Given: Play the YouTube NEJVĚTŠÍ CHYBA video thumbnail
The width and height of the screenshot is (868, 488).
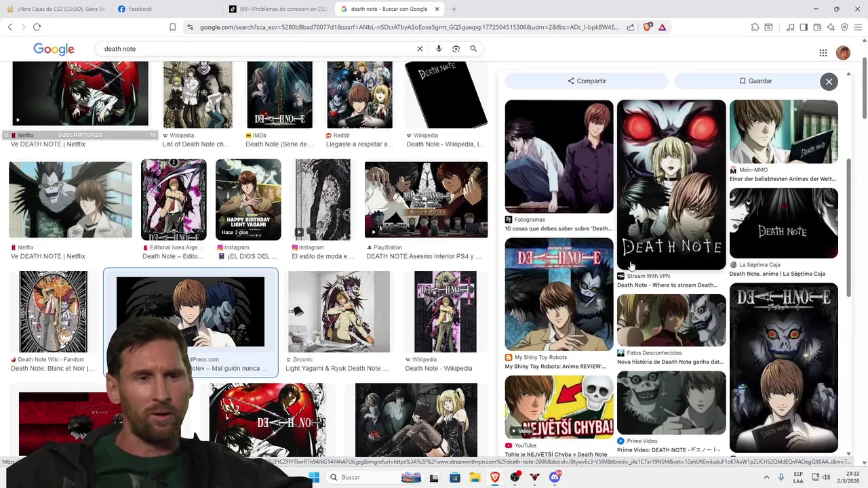Looking at the screenshot, I should [x=559, y=407].
